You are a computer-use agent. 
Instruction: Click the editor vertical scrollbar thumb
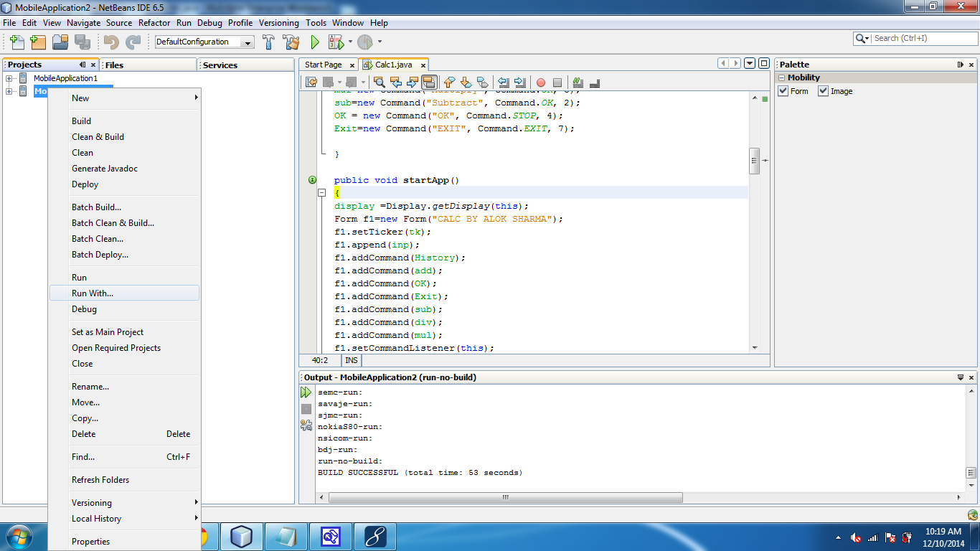pos(754,161)
